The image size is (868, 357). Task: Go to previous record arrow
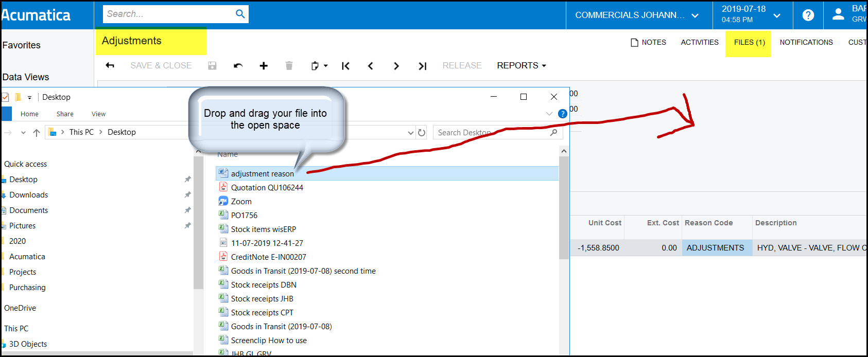(371, 66)
